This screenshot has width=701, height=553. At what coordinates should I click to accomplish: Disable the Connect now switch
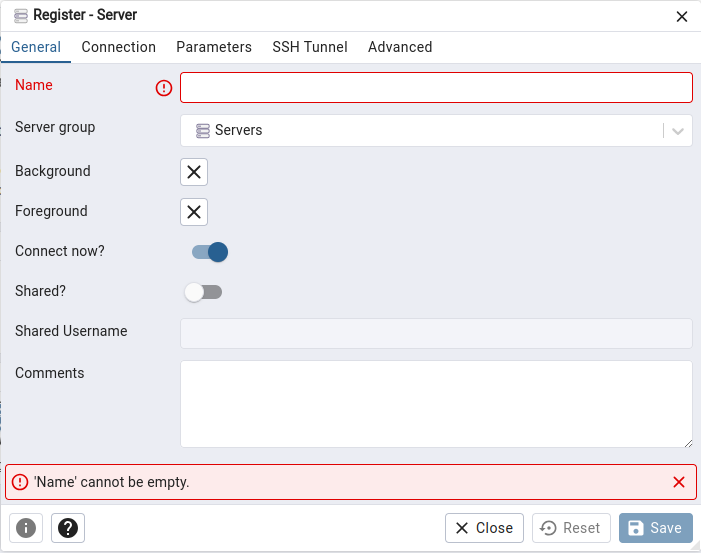point(210,252)
